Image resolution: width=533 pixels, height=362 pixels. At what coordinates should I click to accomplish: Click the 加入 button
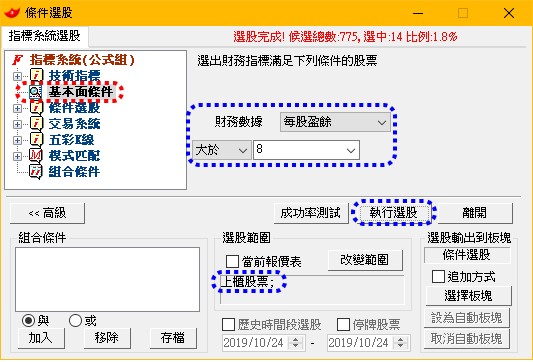pos(41,338)
